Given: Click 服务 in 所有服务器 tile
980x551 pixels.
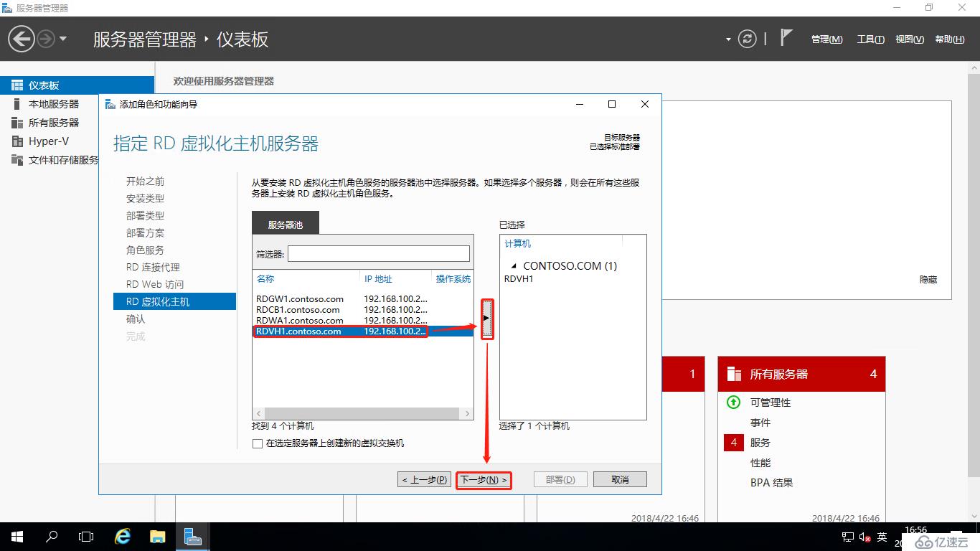Looking at the screenshot, I should (760, 443).
